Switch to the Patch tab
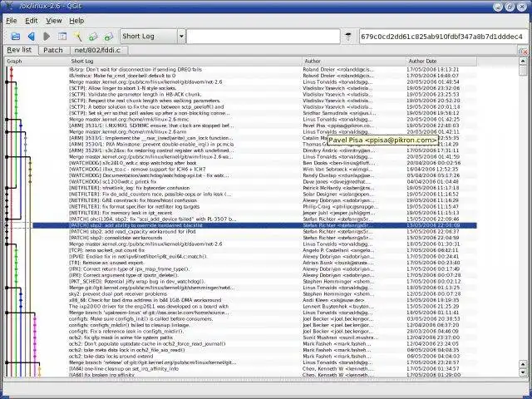Image resolution: width=532 pixels, height=399 pixels. click(53, 50)
